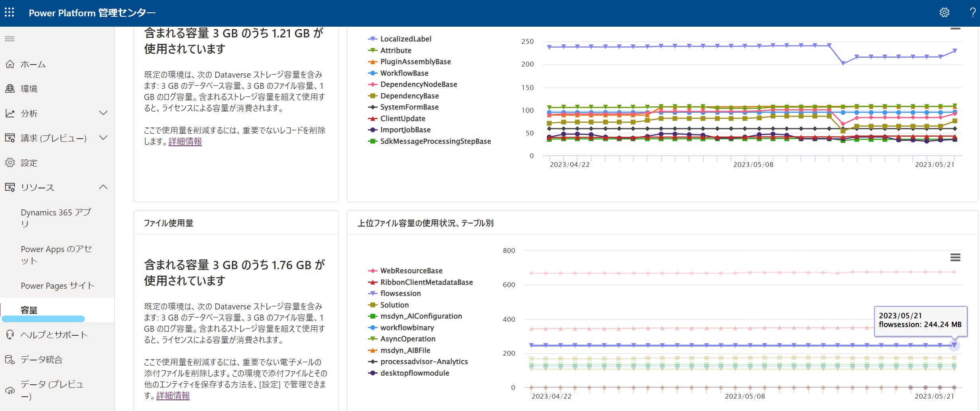Viewport: 980px width, 411px height.
Task: Toggle SystemFormBase series in the legend
Action: (403, 107)
